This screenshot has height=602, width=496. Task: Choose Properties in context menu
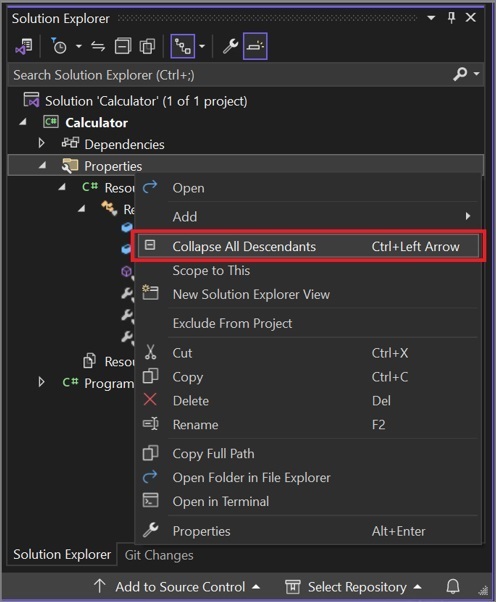[308, 531]
